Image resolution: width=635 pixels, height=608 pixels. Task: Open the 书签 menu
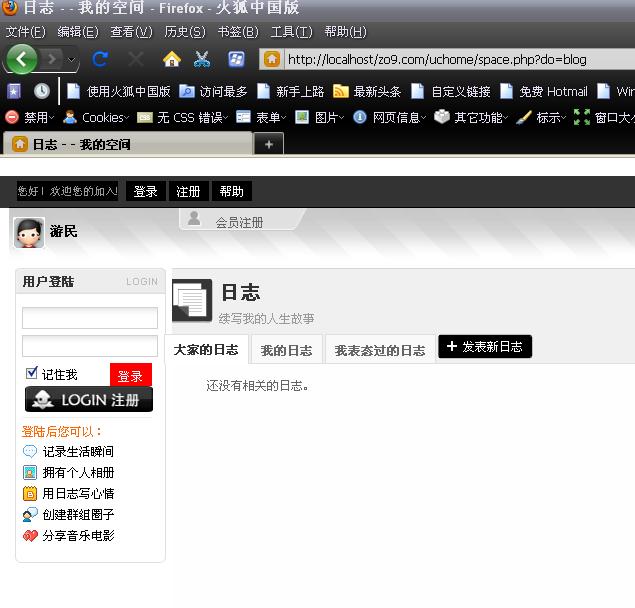238,32
